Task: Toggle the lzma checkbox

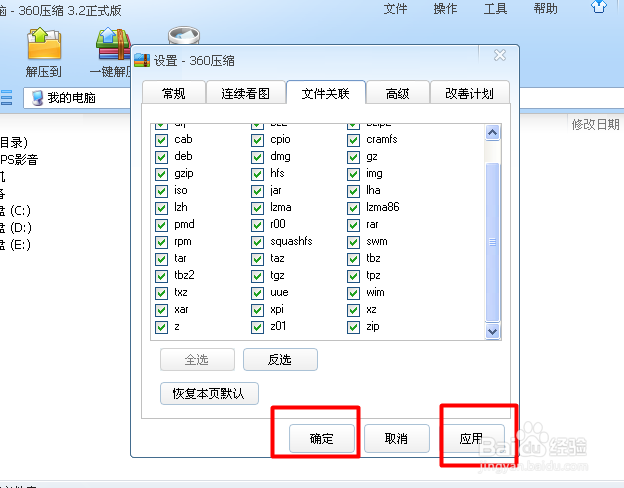Action: coord(257,208)
